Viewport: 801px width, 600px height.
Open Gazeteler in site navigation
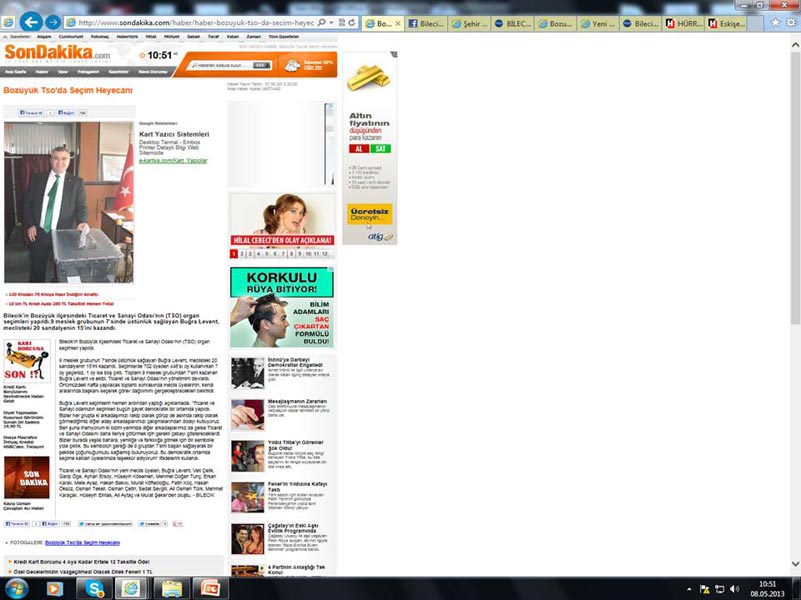coord(119,72)
